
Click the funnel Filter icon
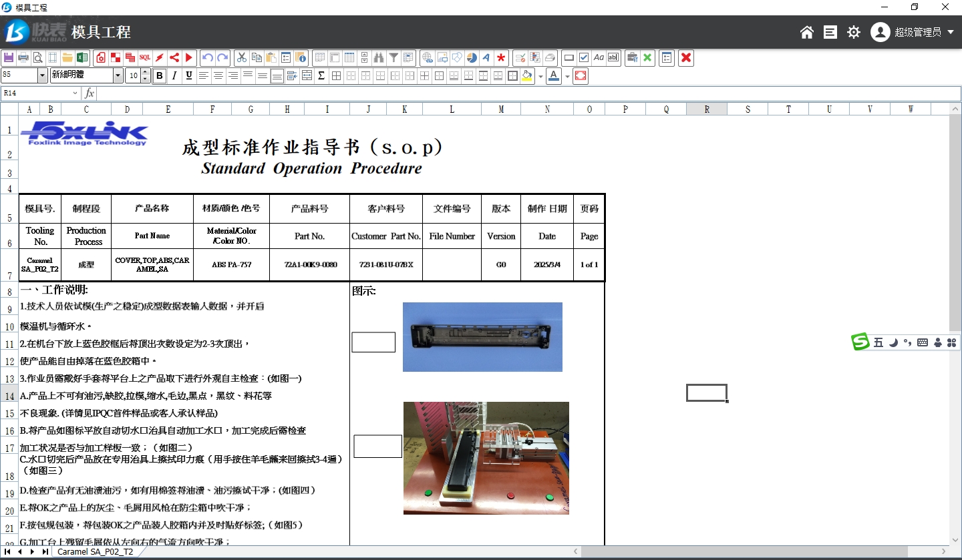click(x=393, y=57)
